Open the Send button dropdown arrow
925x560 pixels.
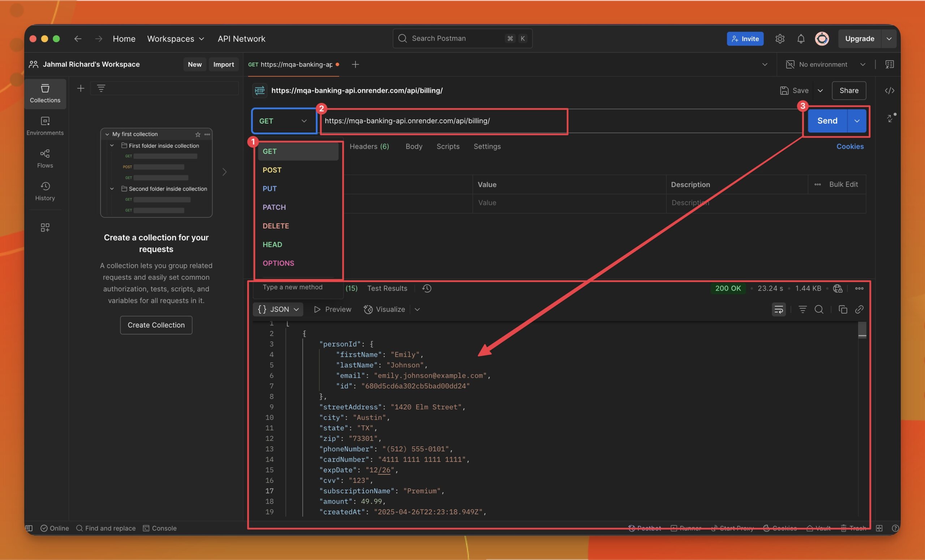point(857,121)
